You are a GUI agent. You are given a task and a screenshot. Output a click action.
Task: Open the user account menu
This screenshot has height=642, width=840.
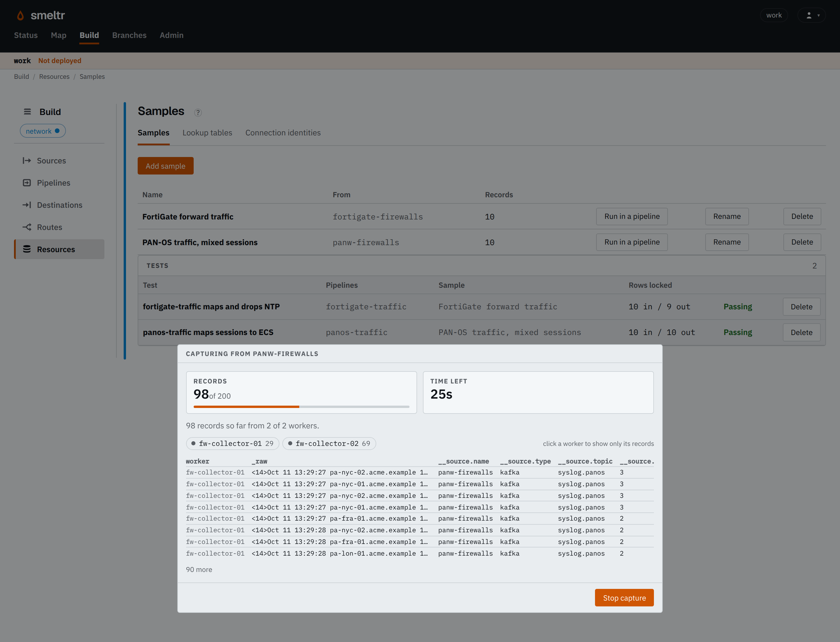pos(811,15)
